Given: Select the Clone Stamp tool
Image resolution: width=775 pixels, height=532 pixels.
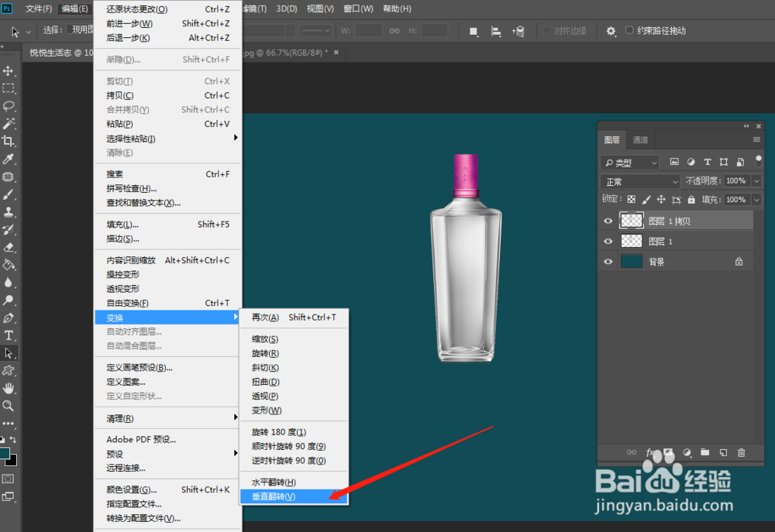Looking at the screenshot, I should pos(9,211).
